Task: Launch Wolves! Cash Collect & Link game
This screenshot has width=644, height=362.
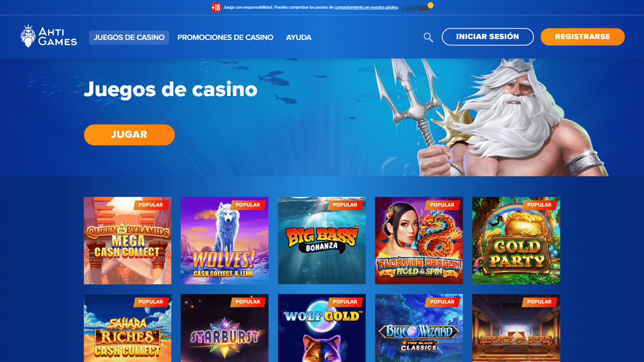Action: click(225, 241)
